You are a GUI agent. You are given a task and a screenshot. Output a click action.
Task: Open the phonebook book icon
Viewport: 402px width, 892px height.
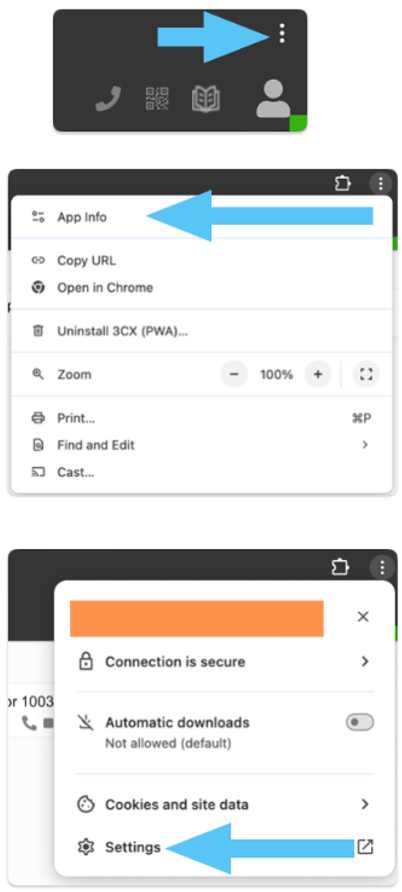(206, 99)
